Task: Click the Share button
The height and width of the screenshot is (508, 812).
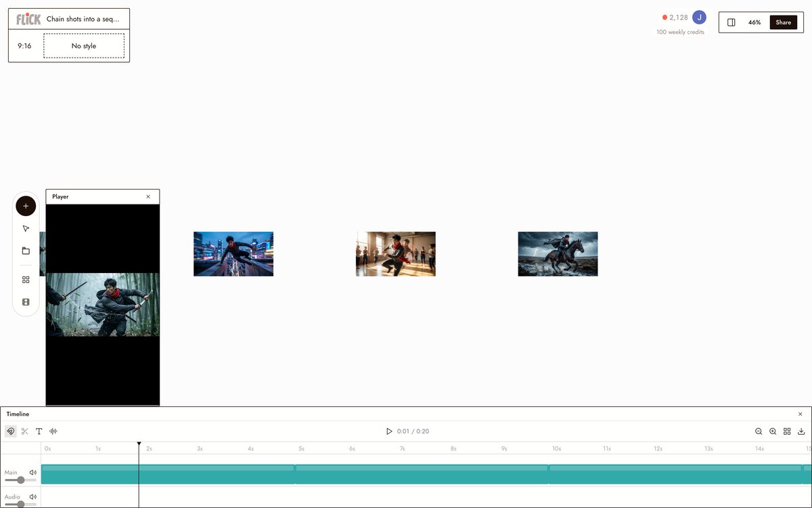Action: pyautogui.click(x=784, y=22)
